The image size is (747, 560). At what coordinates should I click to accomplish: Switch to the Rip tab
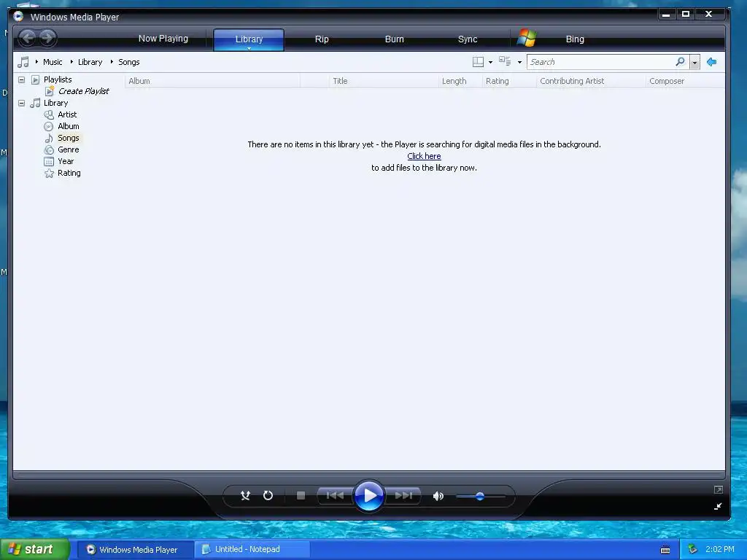(322, 39)
